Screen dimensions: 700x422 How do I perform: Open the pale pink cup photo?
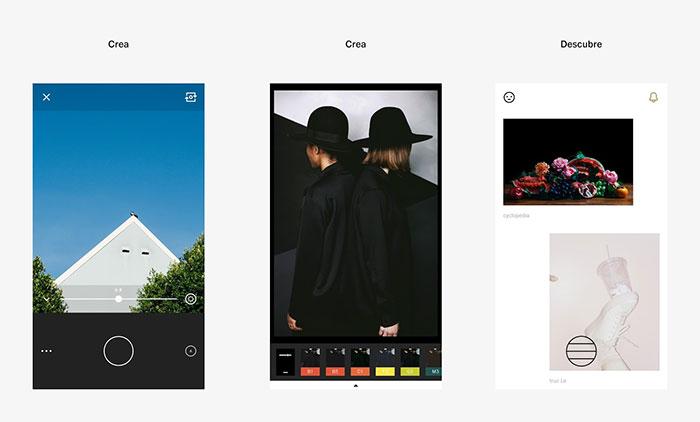(604, 301)
